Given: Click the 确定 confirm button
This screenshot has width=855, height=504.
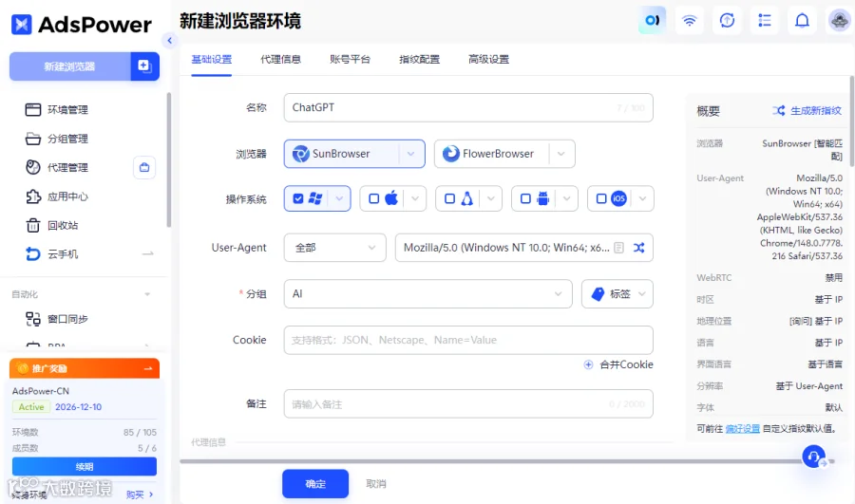Looking at the screenshot, I should click(x=315, y=484).
